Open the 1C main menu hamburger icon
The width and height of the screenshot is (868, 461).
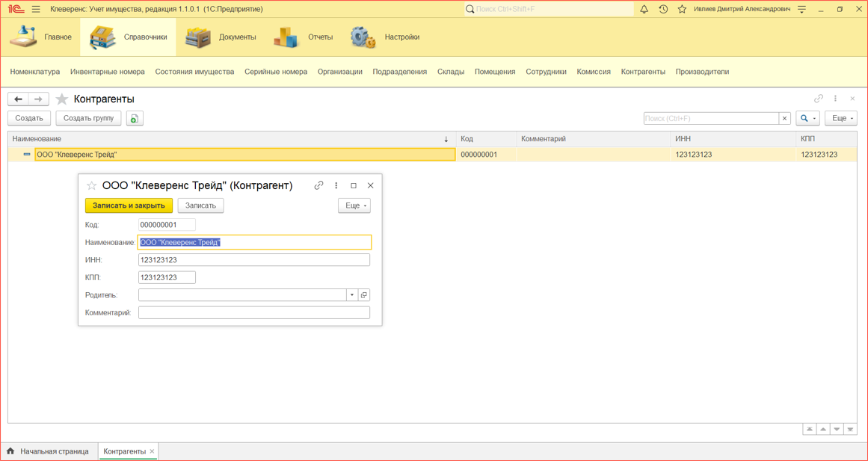(x=36, y=10)
